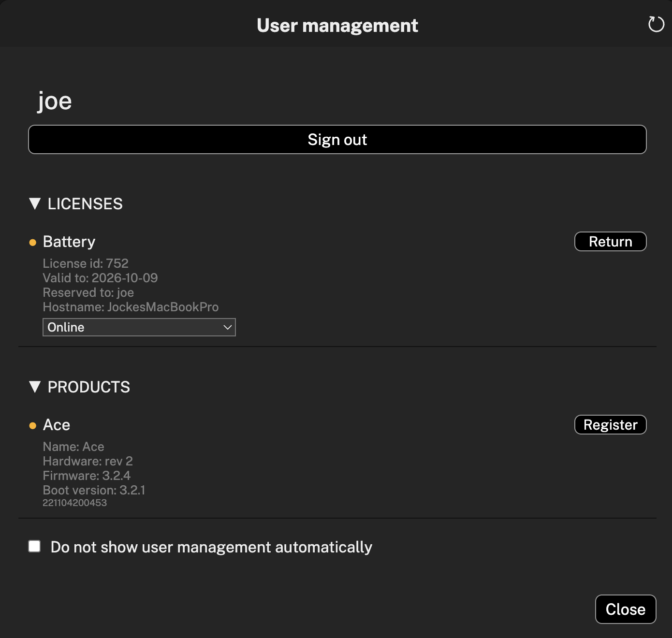
Task: Click the LICENSES section label
Action: coord(85,203)
